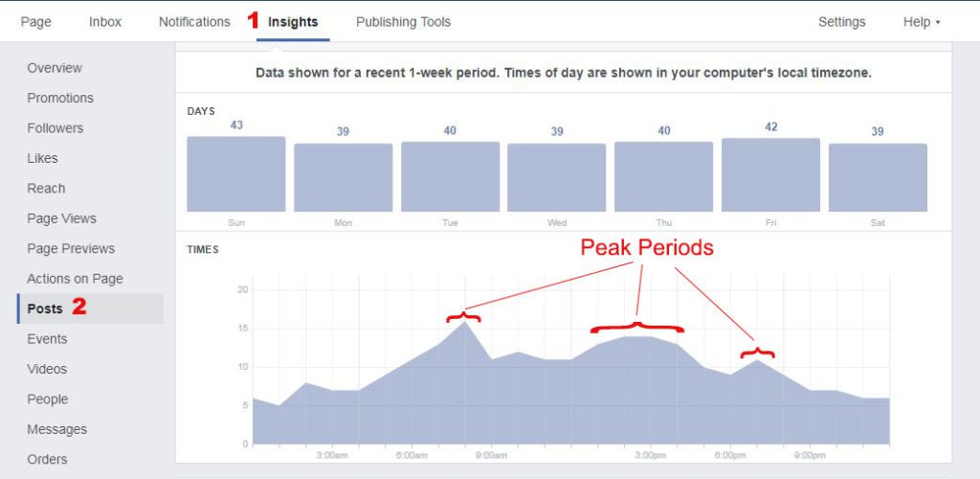Image resolution: width=980 pixels, height=479 pixels.
Task: Go to Actions on Page
Action: pos(75,278)
